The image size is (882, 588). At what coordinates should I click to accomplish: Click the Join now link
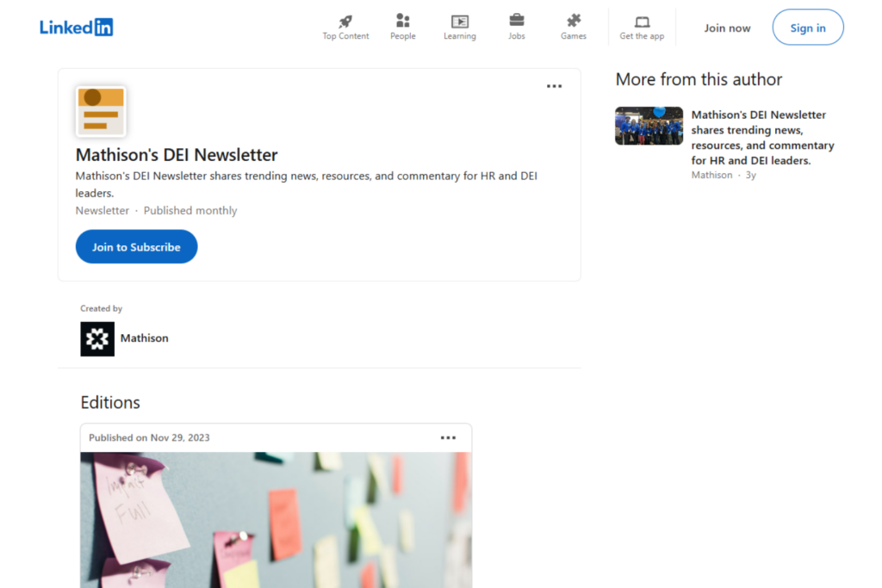pos(727,28)
